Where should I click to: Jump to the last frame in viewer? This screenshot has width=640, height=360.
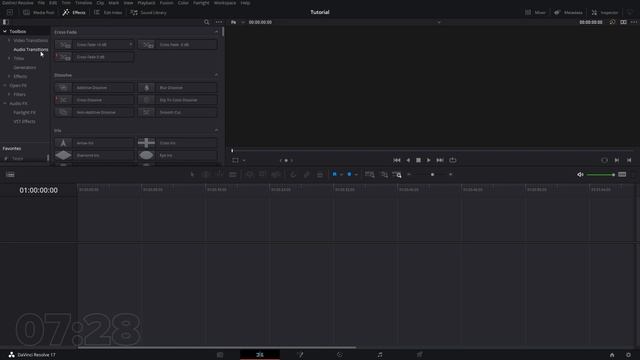click(440, 160)
